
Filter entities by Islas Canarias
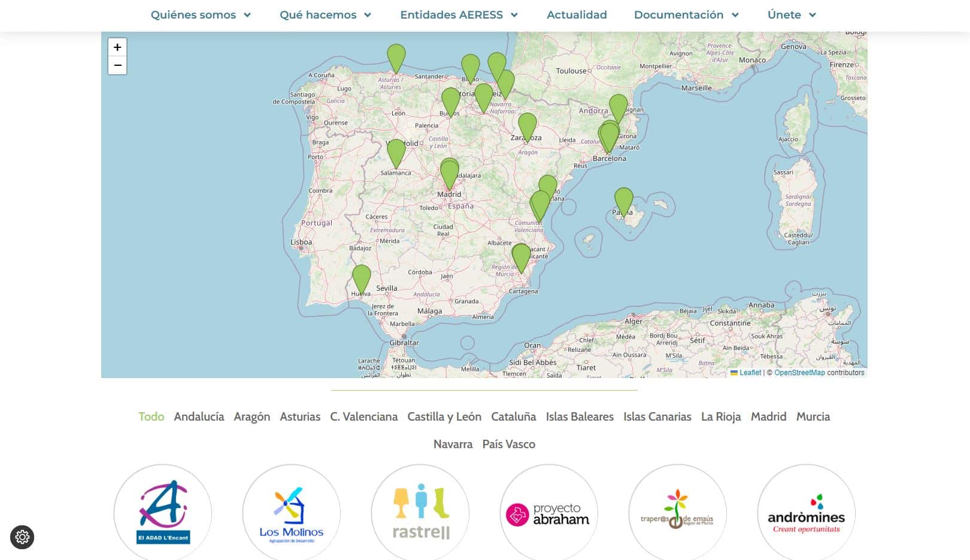(x=657, y=417)
